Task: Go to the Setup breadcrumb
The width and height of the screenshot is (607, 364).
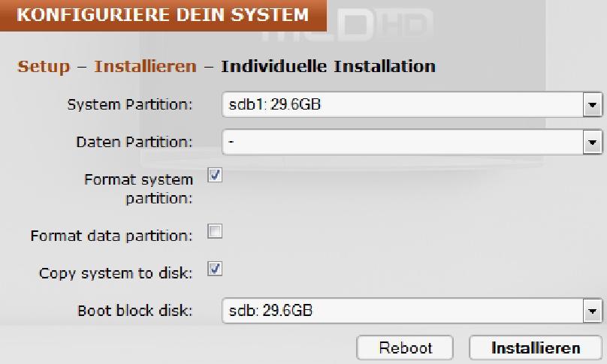Action: [44, 66]
